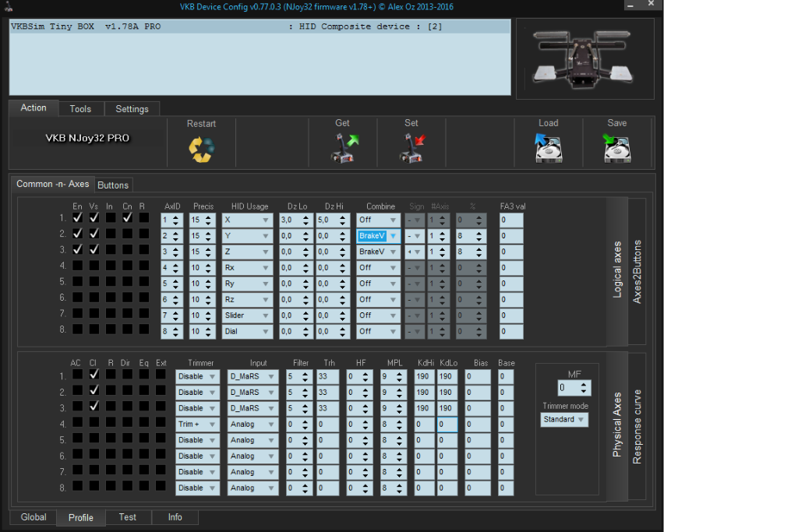Enable In checkbox for logical axis 1
This screenshot has width=798, height=532.
coord(111,217)
